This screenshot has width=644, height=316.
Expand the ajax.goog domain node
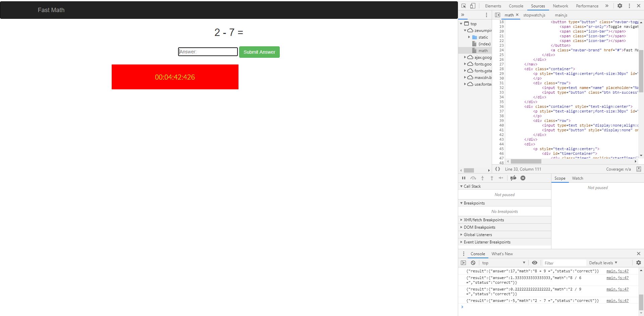click(x=465, y=57)
